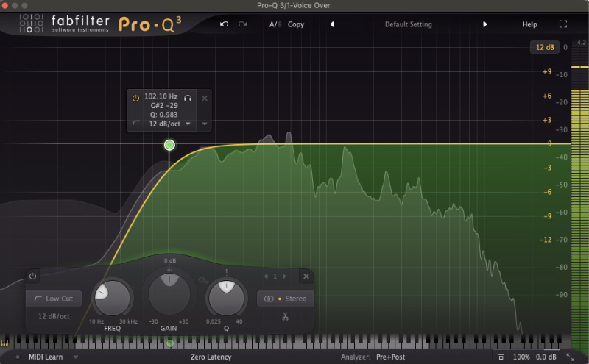This screenshot has height=364, width=589.
Task: Click the Copy button
Action: point(296,24)
